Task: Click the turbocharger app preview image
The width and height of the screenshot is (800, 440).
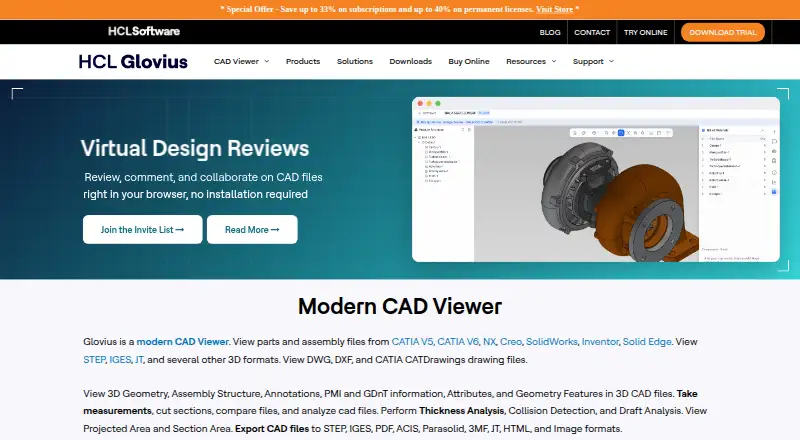Action: [x=595, y=179]
